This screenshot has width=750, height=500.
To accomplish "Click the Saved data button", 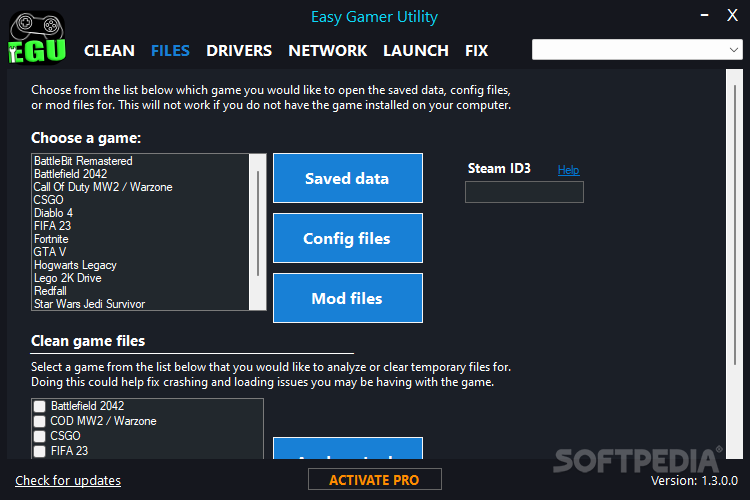I will tap(348, 178).
